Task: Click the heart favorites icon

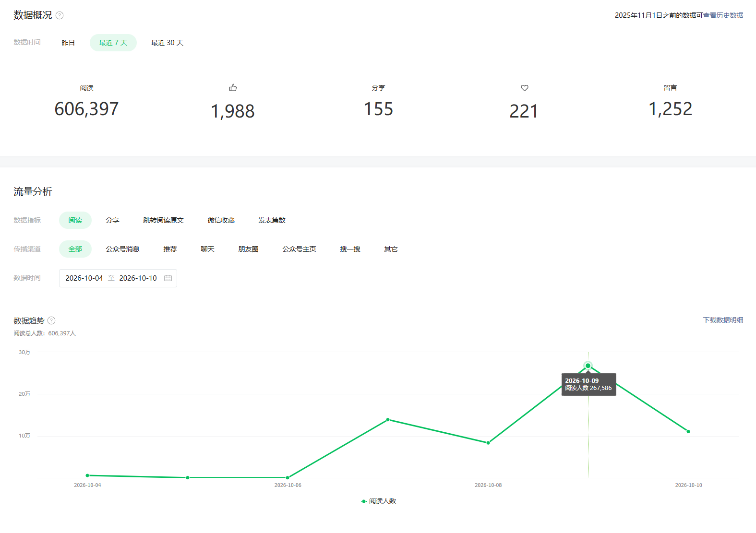Action: (524, 88)
